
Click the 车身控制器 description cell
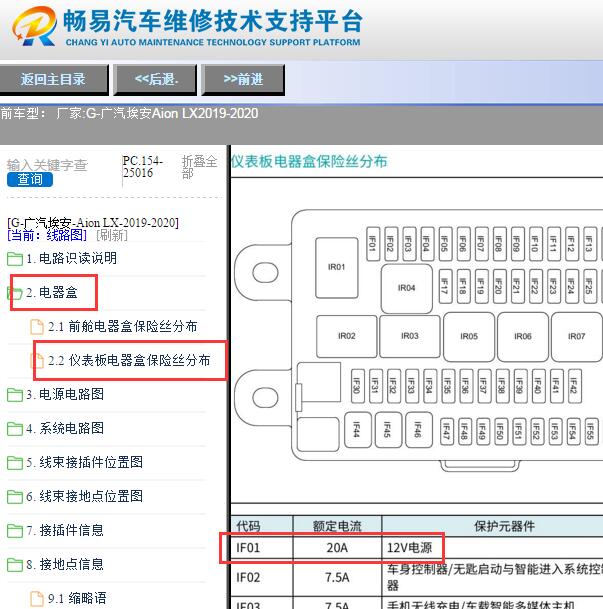495,578
